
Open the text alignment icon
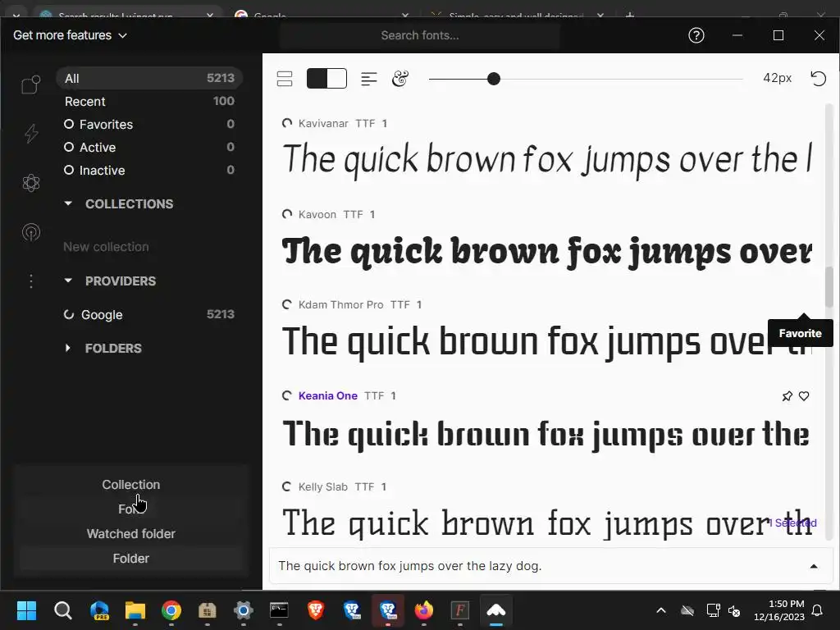369,80
